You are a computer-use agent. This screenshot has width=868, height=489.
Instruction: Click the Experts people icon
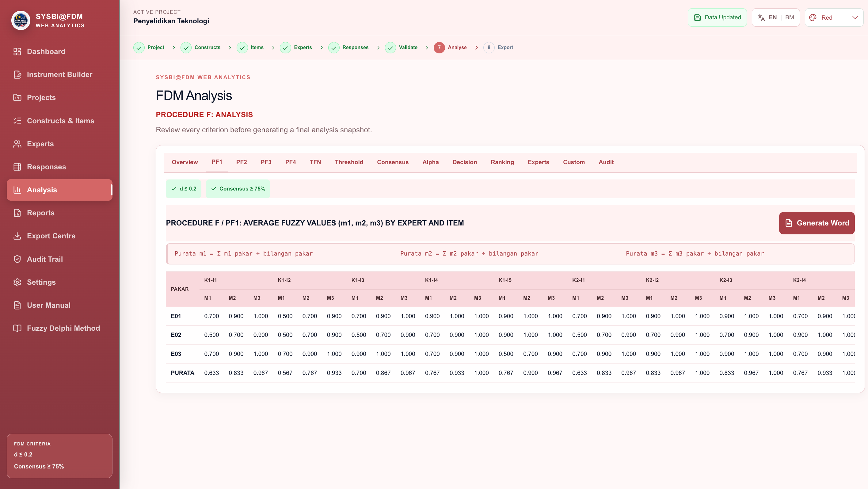click(17, 144)
